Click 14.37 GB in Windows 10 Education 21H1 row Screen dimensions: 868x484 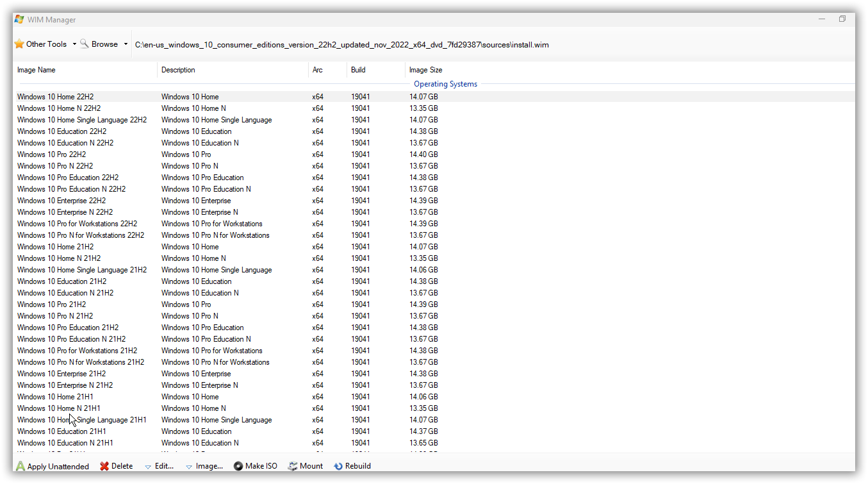[423, 431]
